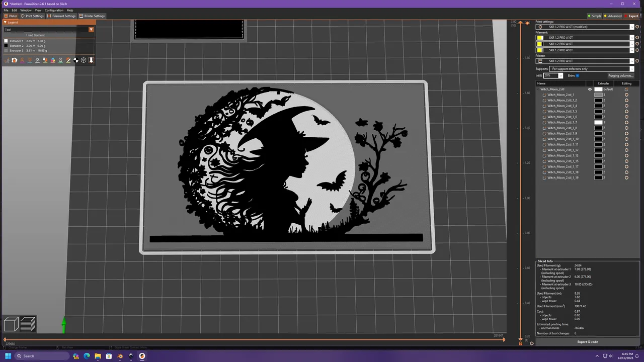Toggle visibility of Witch_Moon_2.stl
The height and width of the screenshot is (362, 644).
pos(590,89)
